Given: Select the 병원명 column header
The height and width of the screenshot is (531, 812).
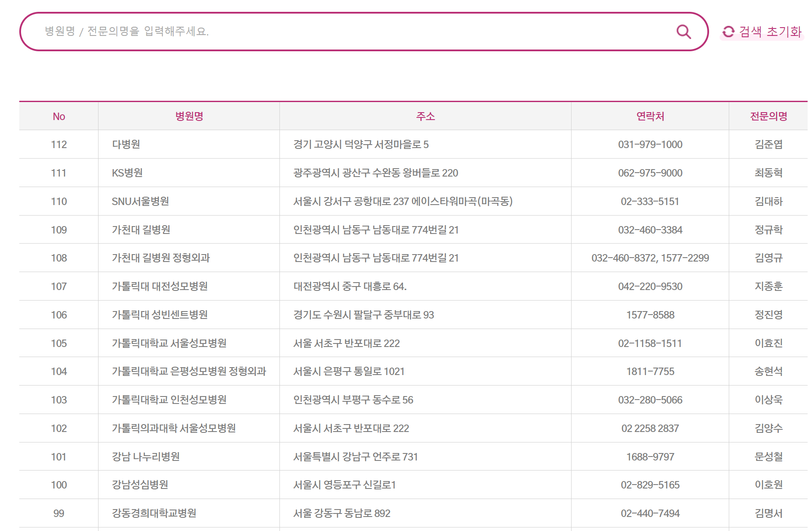Looking at the screenshot, I should coord(188,116).
